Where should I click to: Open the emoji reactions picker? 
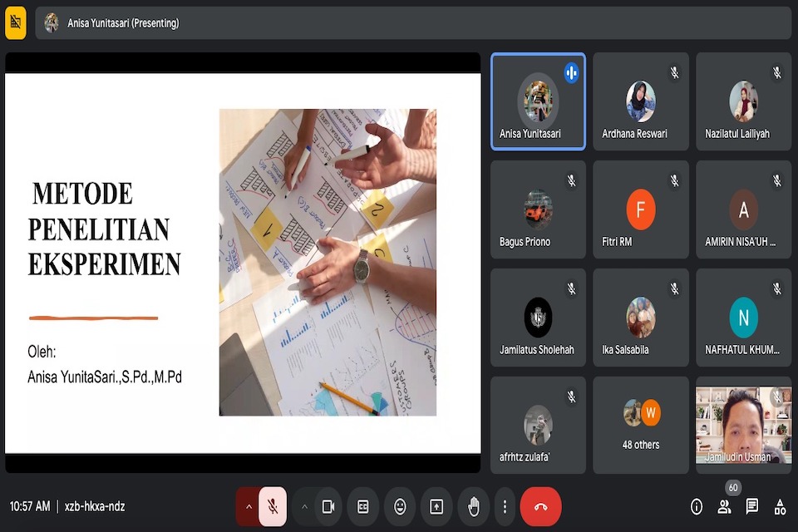click(x=400, y=507)
